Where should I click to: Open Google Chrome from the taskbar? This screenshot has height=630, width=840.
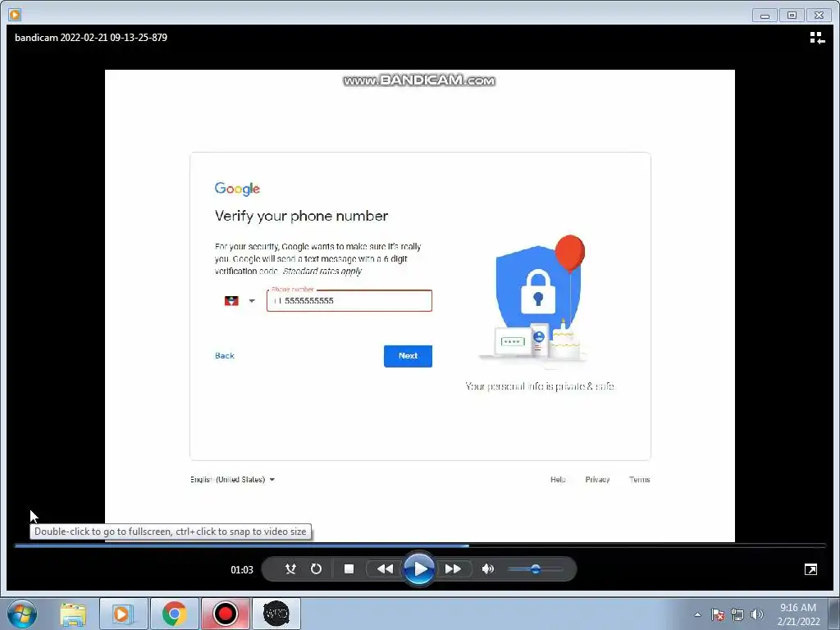tap(174, 614)
